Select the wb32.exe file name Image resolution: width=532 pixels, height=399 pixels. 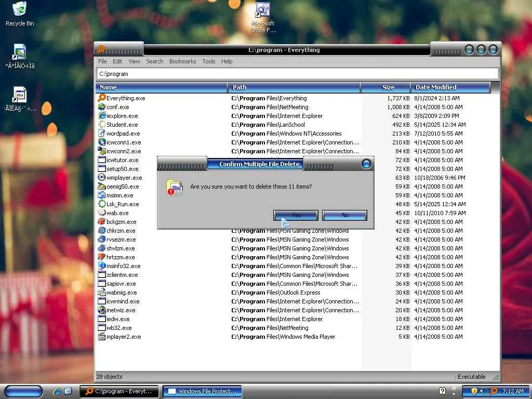119,328
